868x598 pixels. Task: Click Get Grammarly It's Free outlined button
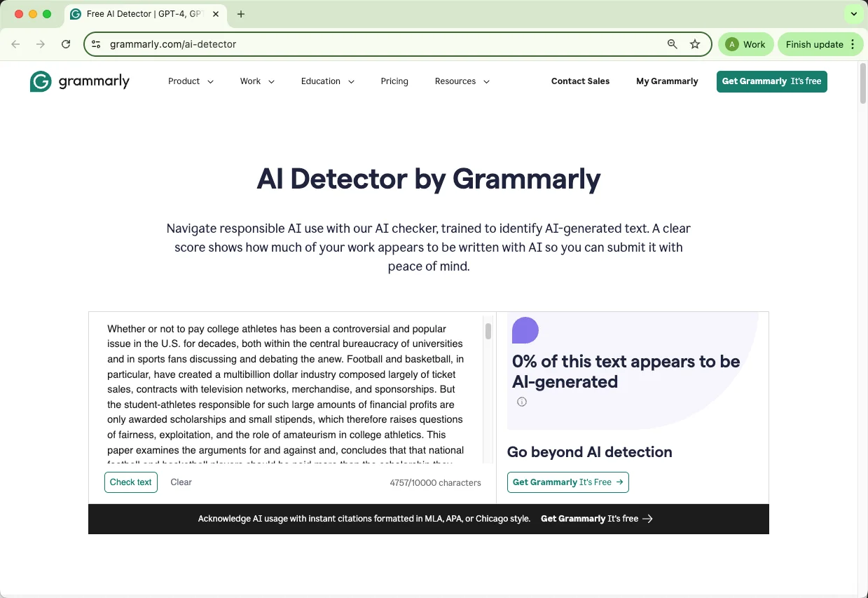(x=568, y=482)
